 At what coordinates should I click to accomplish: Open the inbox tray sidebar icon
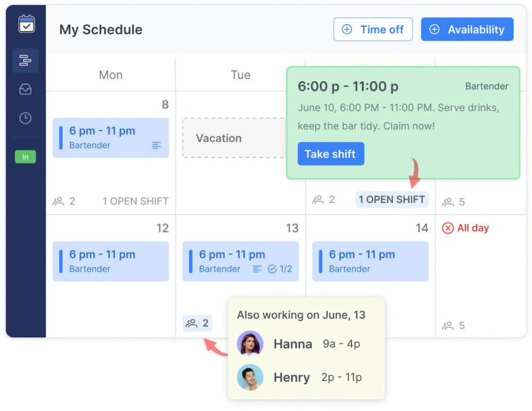26,89
